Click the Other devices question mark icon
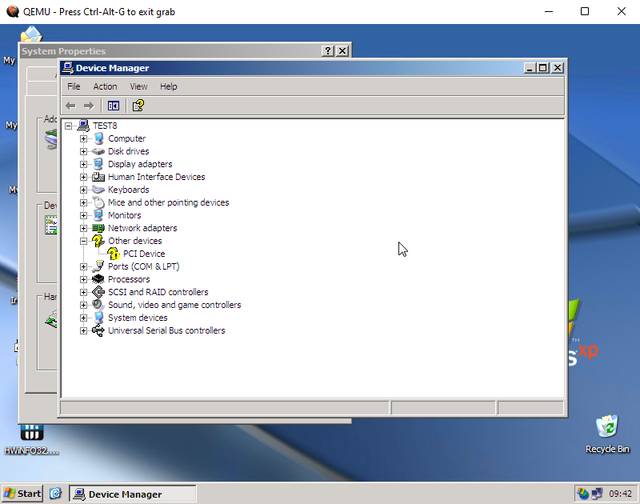640x504 pixels. tap(98, 241)
